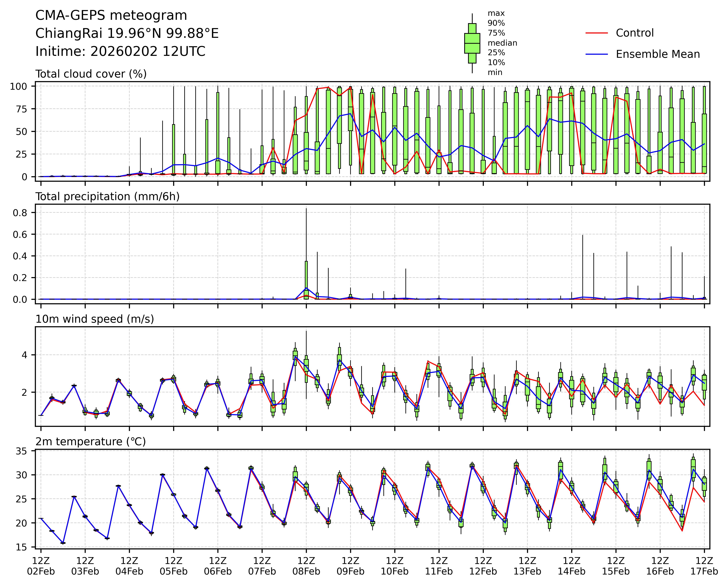Click the Initime 20260202 12UTC label
728x586 pixels.
tap(120, 51)
